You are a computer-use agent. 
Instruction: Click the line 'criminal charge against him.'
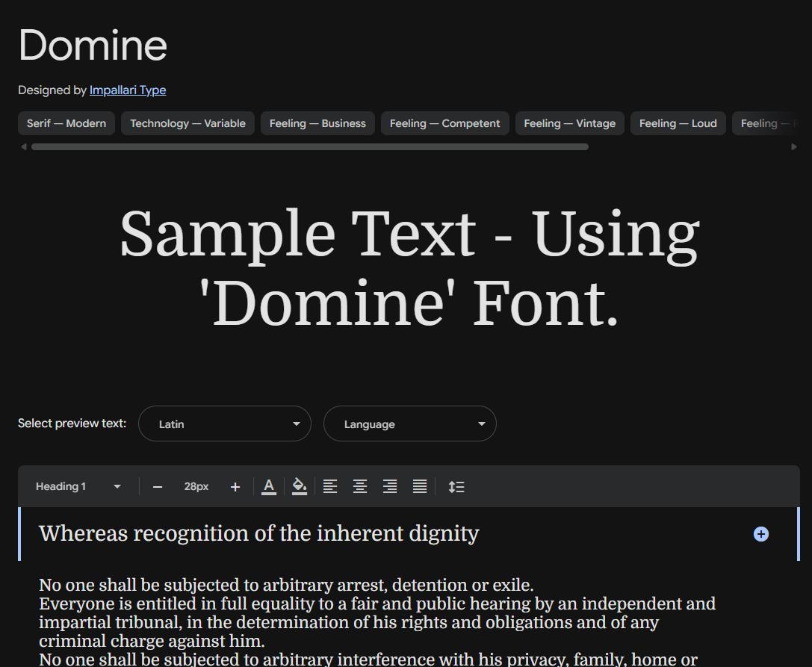pyautogui.click(x=152, y=641)
